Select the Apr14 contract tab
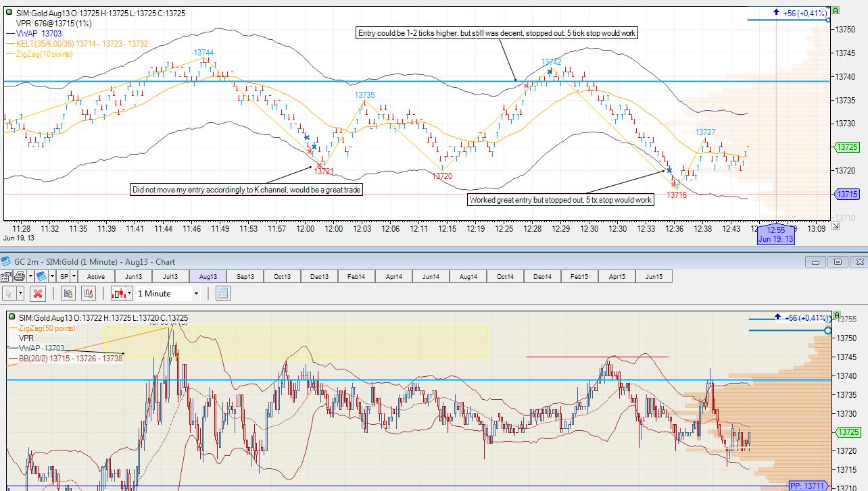 point(394,276)
